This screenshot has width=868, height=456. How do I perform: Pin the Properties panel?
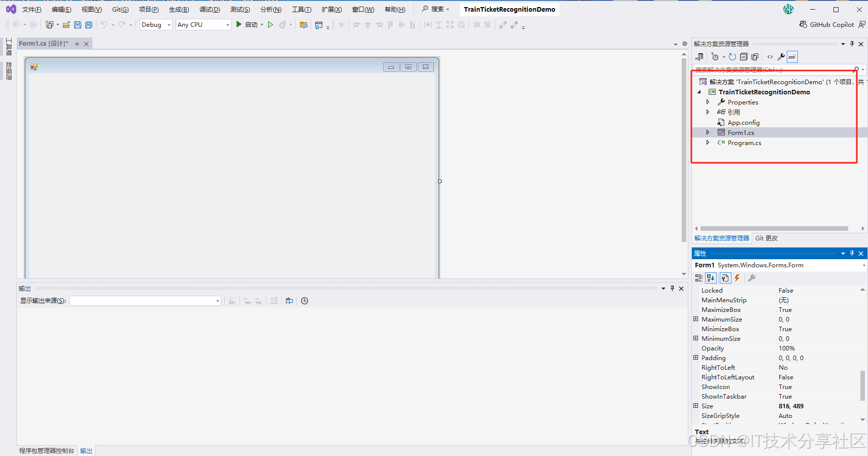pos(852,253)
